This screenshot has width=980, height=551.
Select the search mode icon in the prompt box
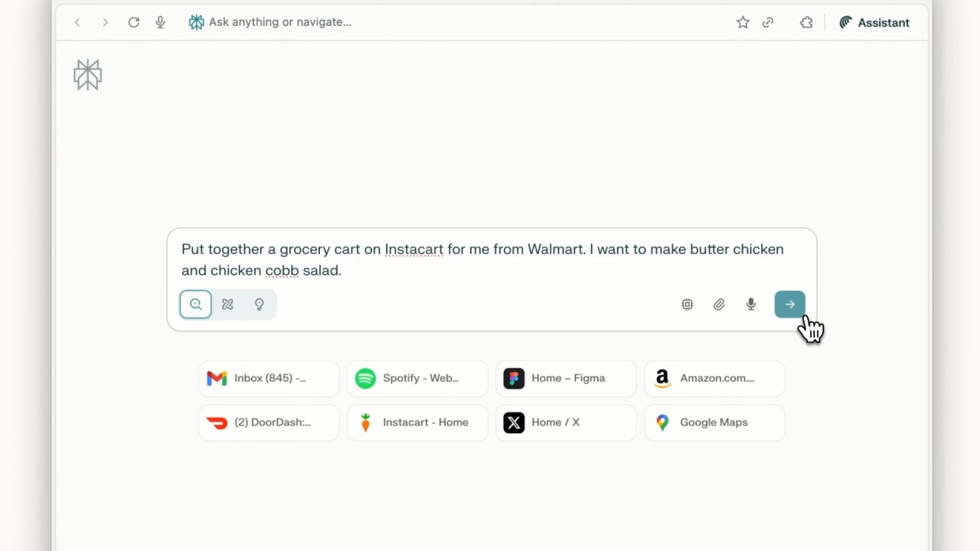[195, 304]
